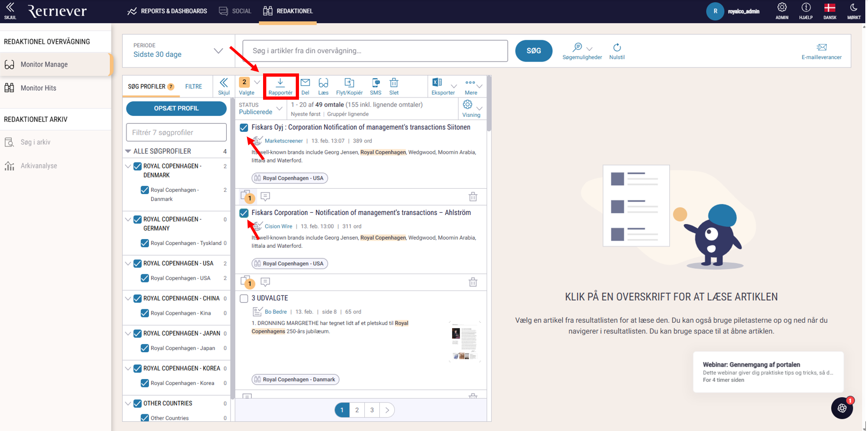Click the Skjul double-arrow in profiles panel

[x=224, y=83]
